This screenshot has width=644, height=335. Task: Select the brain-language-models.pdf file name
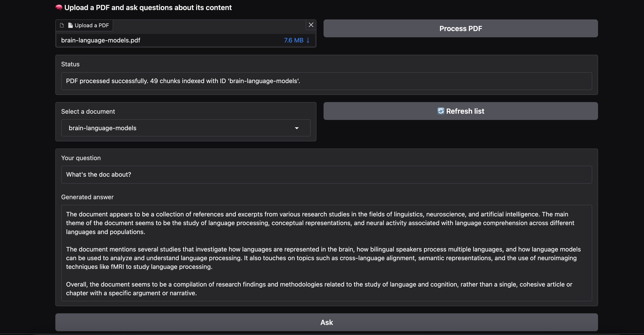click(x=100, y=40)
